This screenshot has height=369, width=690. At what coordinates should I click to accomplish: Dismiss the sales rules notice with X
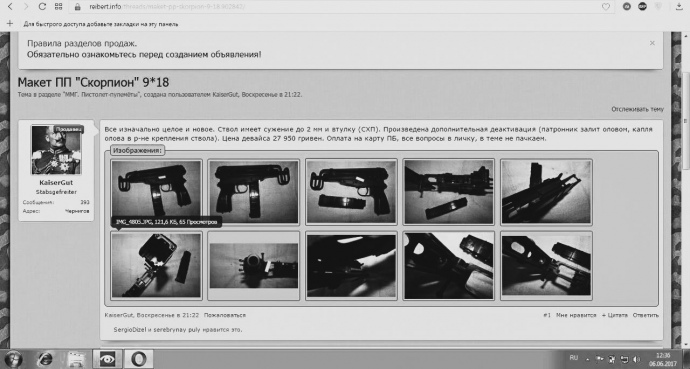point(652,43)
